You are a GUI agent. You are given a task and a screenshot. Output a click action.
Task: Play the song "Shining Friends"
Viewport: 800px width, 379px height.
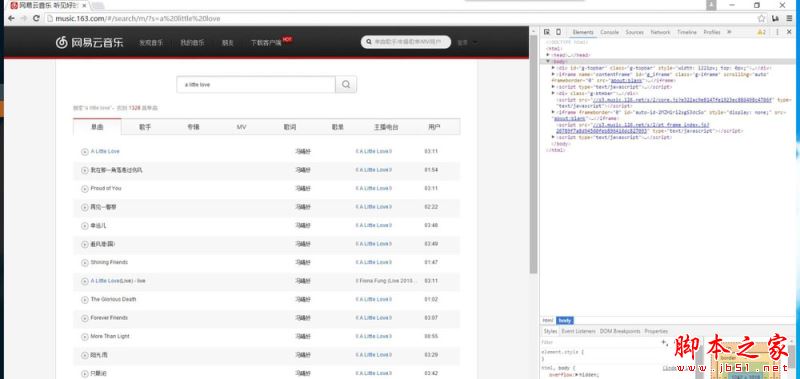(x=85, y=263)
